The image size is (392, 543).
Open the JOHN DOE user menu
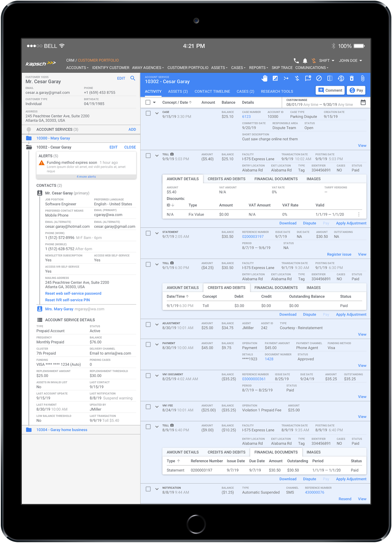[x=350, y=60]
